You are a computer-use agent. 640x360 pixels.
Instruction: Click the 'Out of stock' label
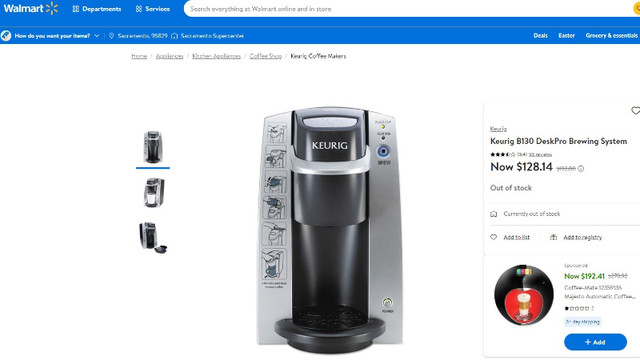[511, 188]
